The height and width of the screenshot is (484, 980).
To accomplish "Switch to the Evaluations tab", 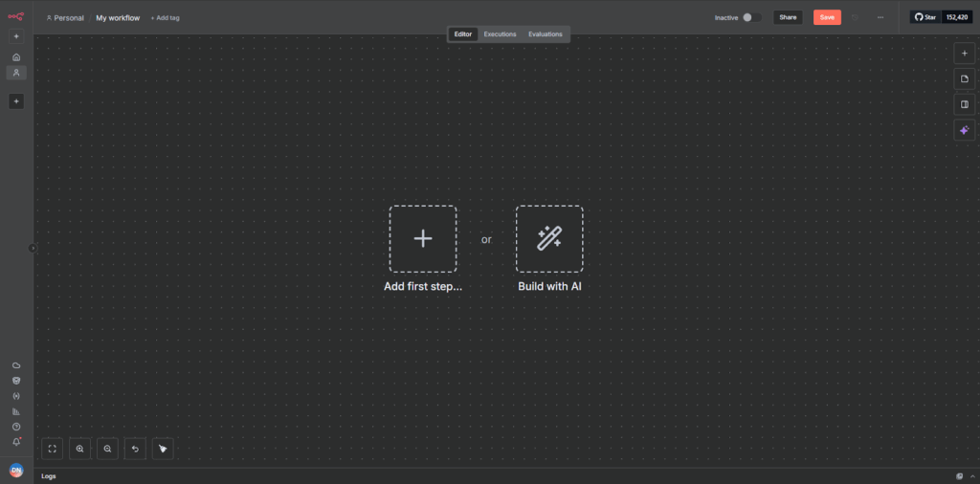I will tap(546, 34).
